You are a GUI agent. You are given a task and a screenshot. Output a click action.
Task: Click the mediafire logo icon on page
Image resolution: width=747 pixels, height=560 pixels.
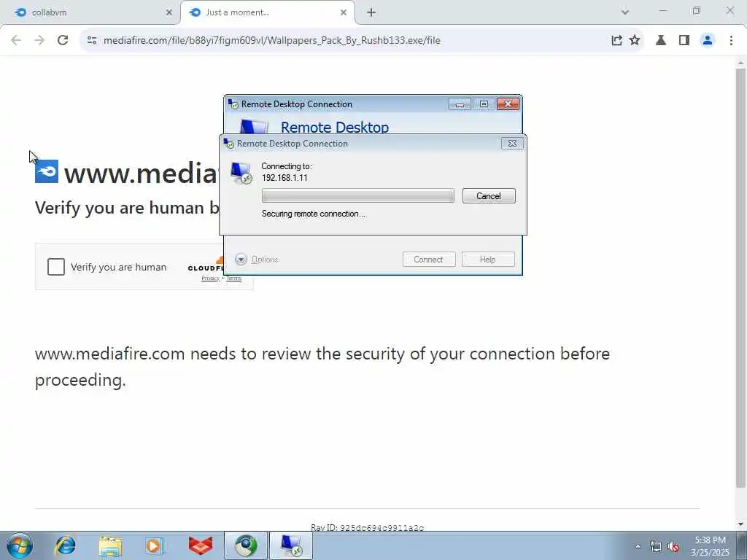click(47, 171)
